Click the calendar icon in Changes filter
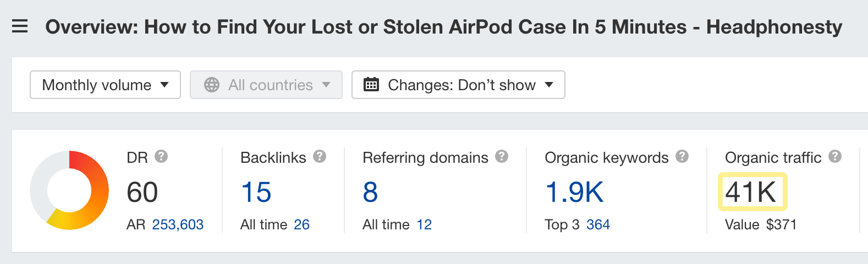 click(x=371, y=85)
